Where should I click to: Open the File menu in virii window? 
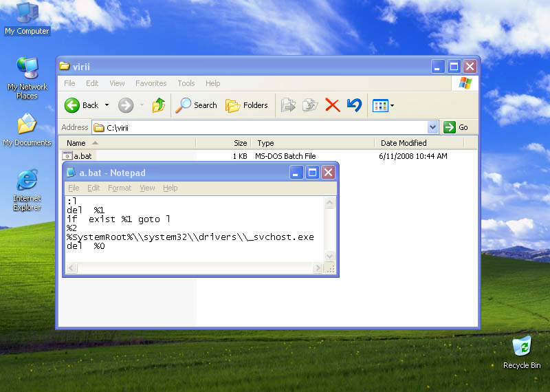click(69, 83)
